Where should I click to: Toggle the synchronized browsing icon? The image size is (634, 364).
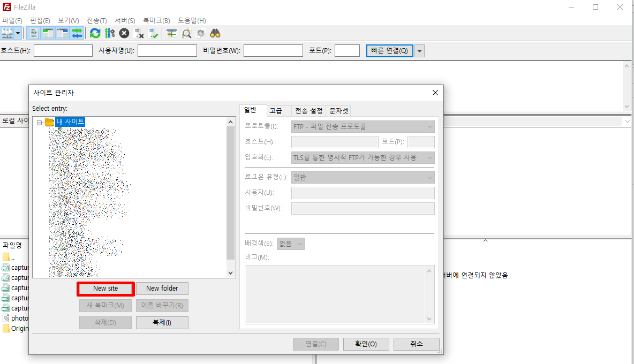click(x=201, y=33)
